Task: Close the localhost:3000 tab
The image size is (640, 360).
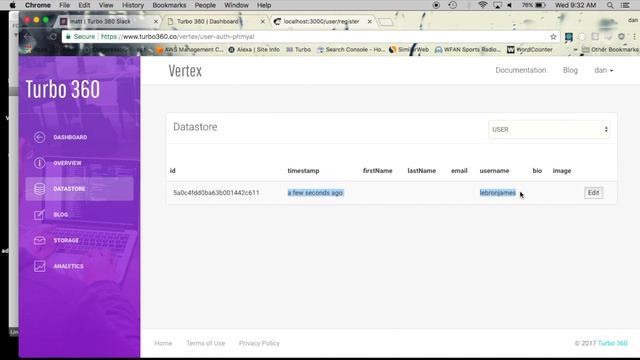Action: (369, 21)
